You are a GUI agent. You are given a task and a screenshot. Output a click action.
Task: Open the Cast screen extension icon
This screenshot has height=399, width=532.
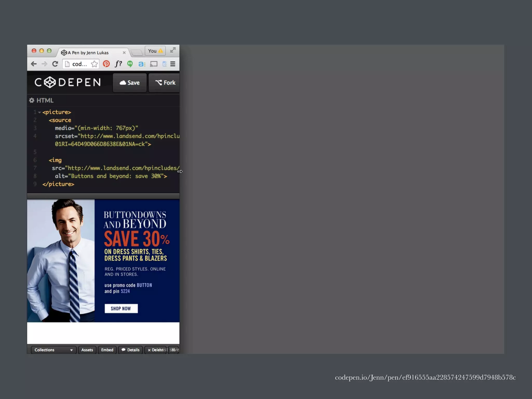point(154,64)
